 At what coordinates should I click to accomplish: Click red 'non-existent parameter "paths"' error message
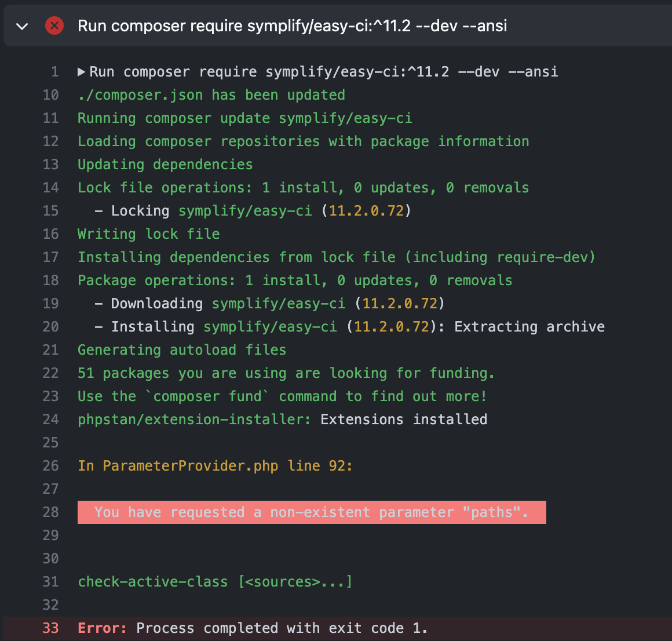coord(312,512)
